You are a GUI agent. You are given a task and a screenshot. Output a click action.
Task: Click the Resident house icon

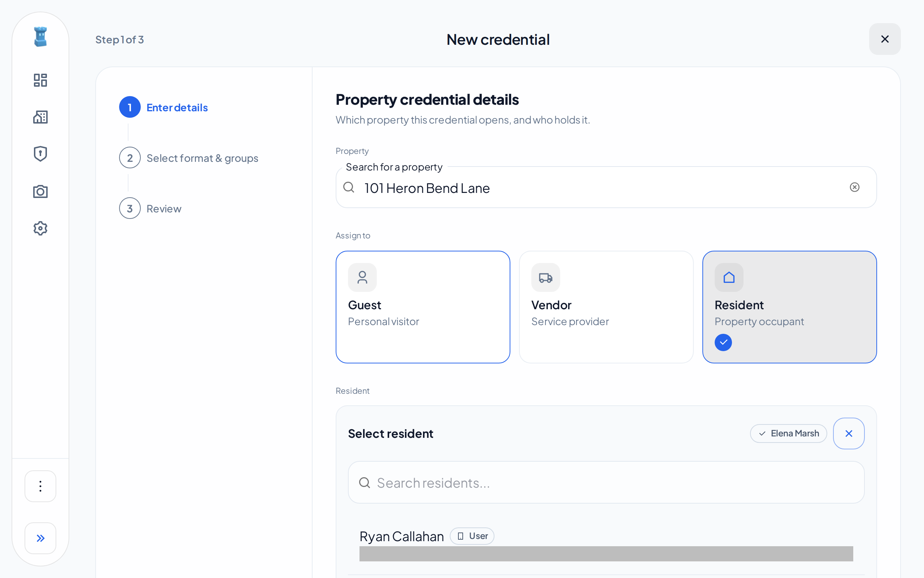pos(729,277)
